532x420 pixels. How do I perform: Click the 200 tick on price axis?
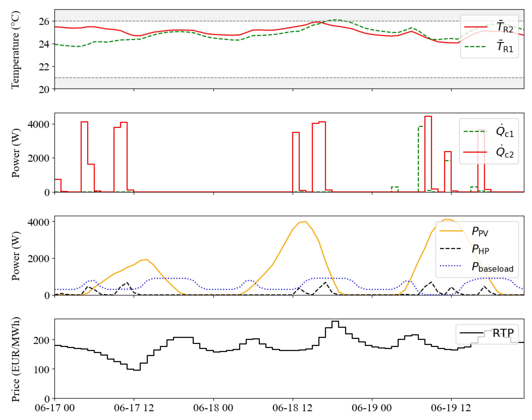click(41, 341)
